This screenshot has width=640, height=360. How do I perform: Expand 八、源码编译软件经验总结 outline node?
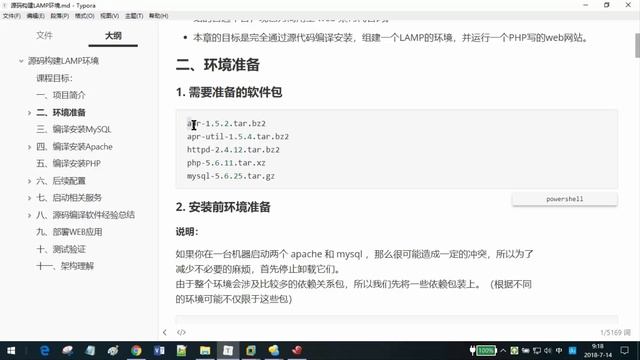(x=29, y=215)
